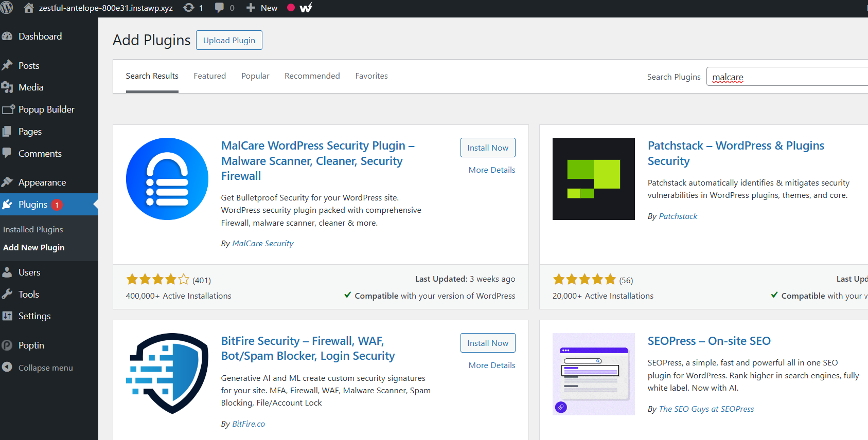The image size is (868, 440).
Task: Open the Patchstack author link
Action: point(678,216)
